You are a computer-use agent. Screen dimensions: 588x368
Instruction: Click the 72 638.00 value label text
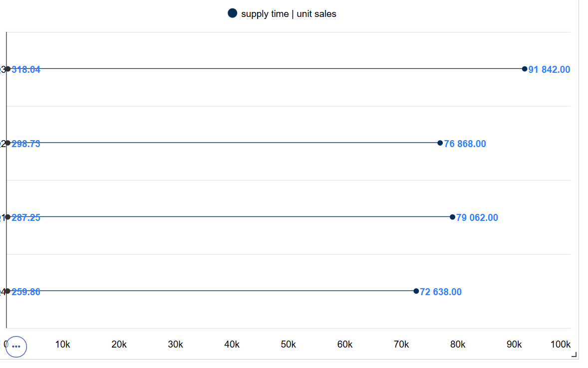tap(441, 292)
